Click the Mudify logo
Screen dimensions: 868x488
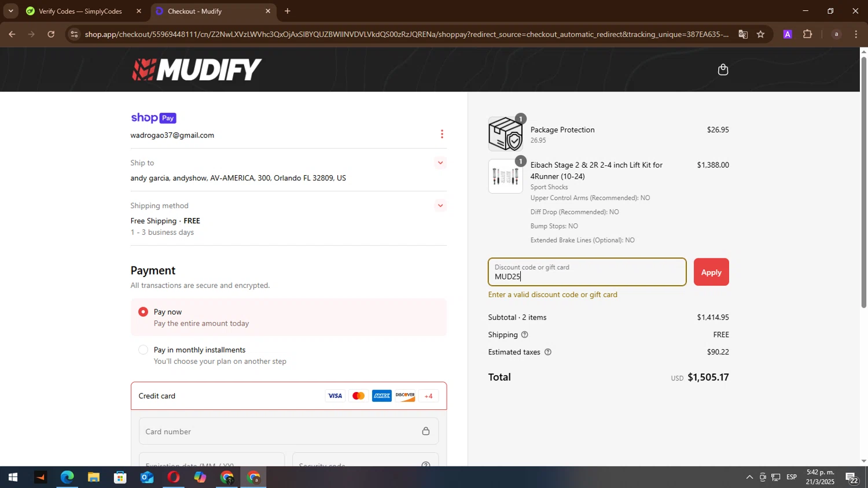click(x=196, y=69)
